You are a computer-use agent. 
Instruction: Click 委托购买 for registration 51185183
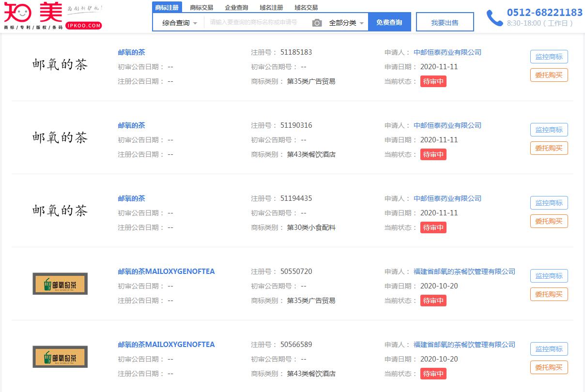point(549,75)
